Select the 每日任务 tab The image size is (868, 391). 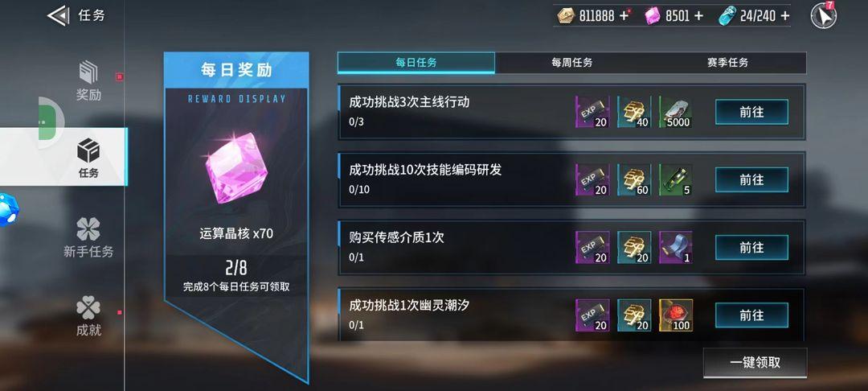[416, 63]
